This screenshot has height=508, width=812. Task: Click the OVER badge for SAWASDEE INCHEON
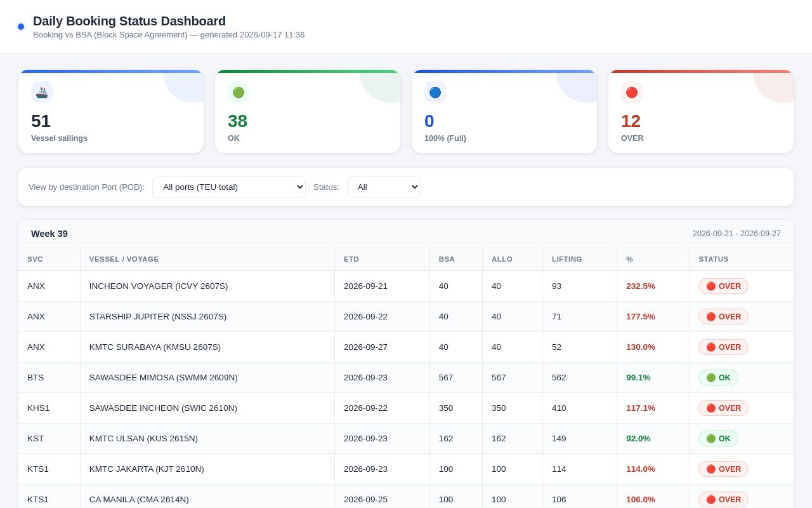(x=723, y=408)
